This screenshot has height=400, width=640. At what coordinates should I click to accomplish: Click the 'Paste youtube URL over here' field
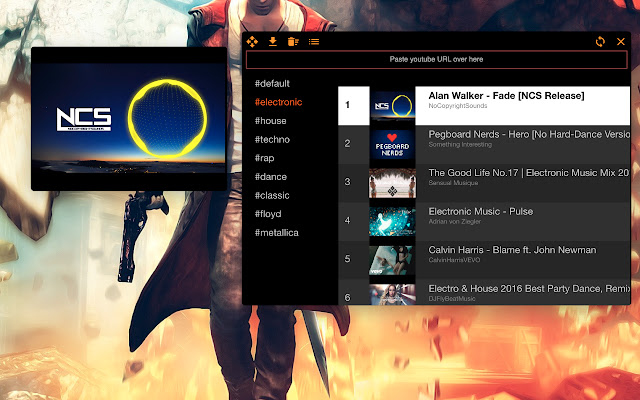tap(436, 60)
